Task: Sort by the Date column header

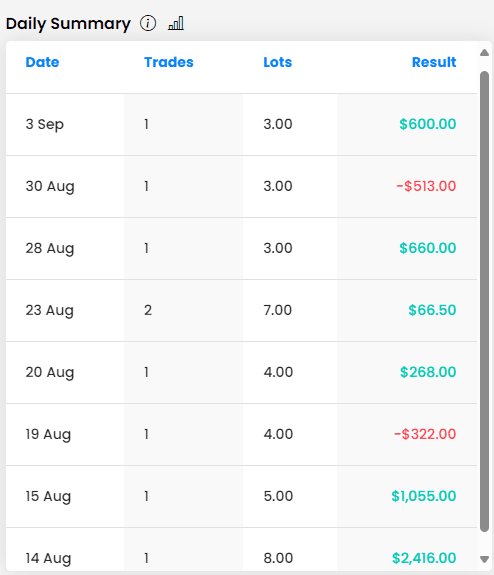Action: pos(42,62)
